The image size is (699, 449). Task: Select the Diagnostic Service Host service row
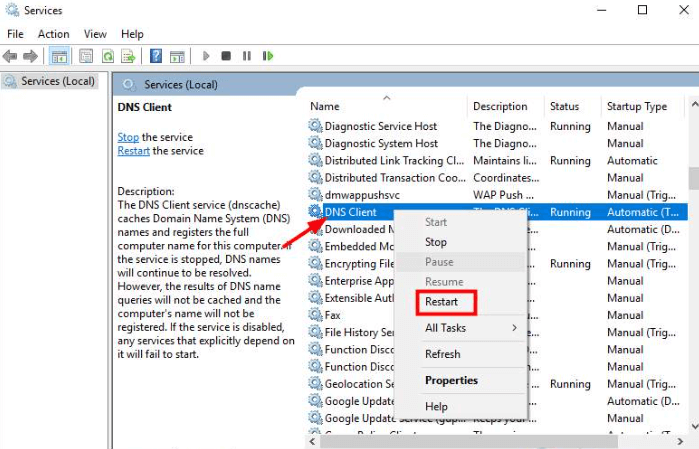380,126
